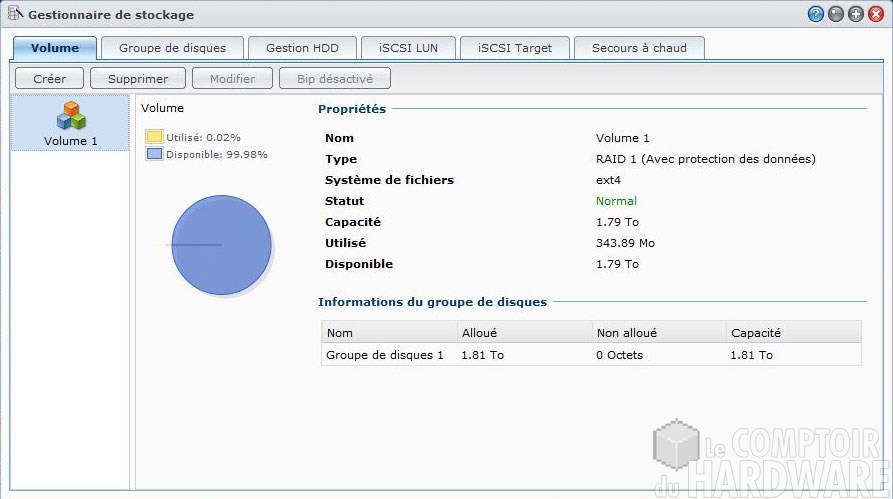Select the Groupe de disques 1 table row

click(x=590, y=355)
